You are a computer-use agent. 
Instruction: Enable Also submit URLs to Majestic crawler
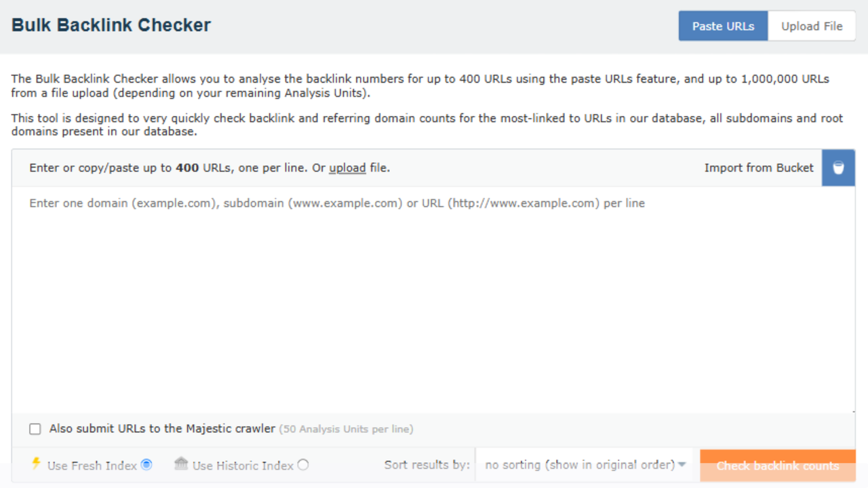[35, 429]
